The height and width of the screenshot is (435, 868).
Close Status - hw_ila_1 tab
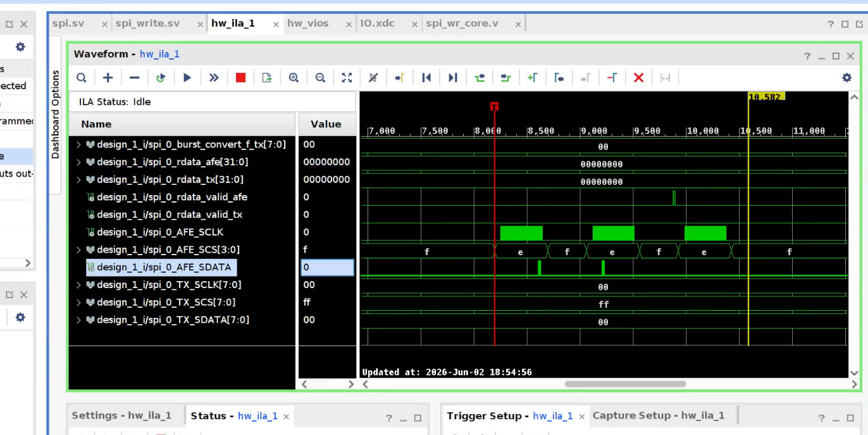click(286, 417)
